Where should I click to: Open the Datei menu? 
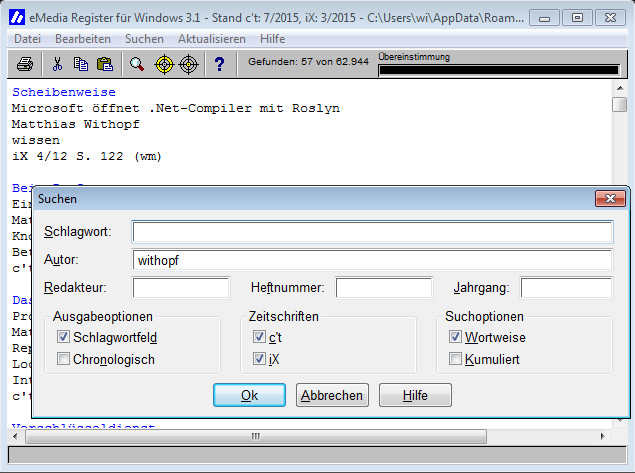tap(27, 38)
